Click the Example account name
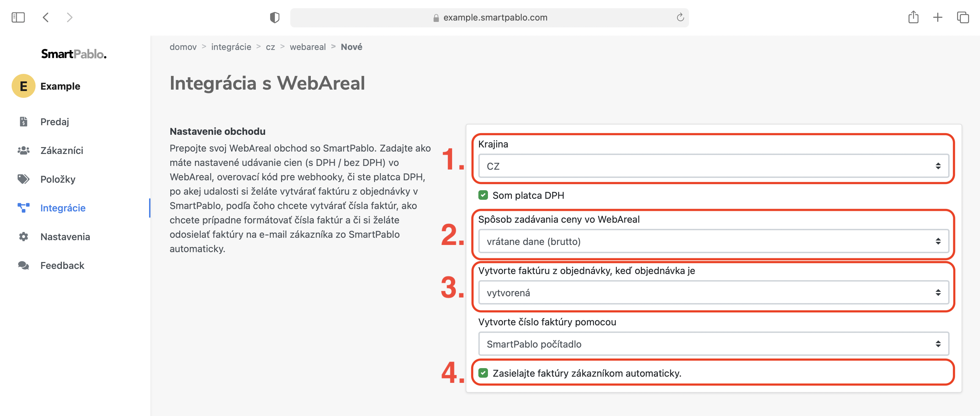 coord(60,86)
